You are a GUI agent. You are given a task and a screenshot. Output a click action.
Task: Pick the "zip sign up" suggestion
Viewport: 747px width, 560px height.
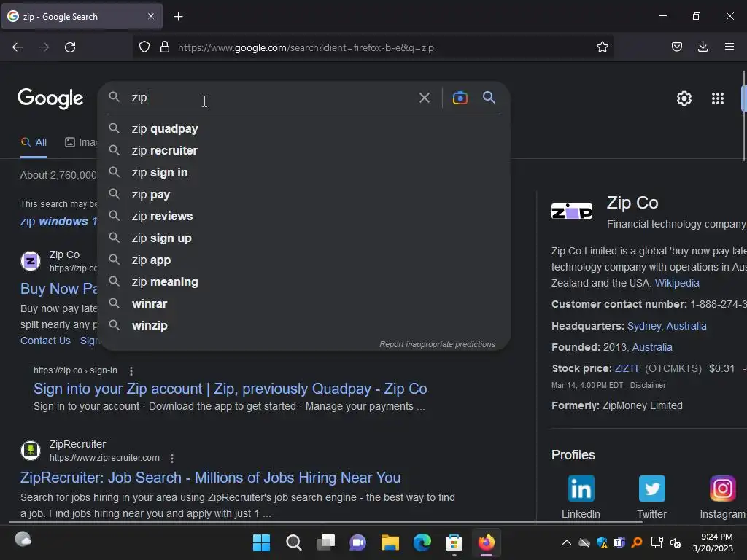304,238
